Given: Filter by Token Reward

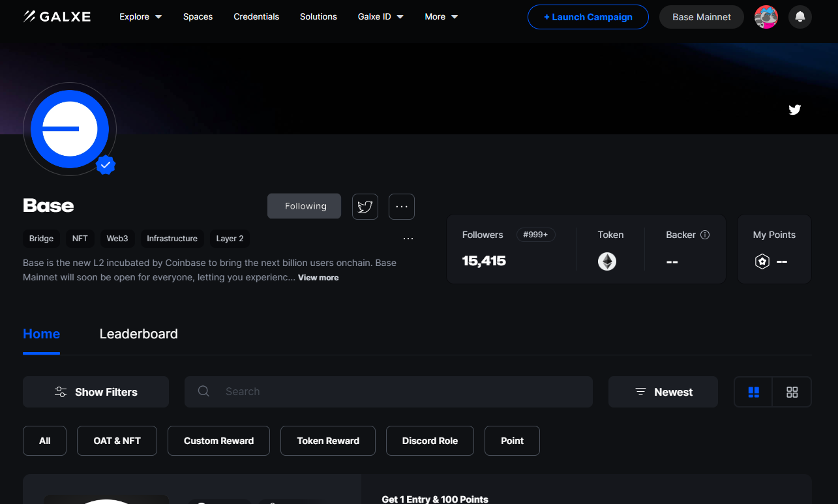Looking at the screenshot, I should coord(328,441).
